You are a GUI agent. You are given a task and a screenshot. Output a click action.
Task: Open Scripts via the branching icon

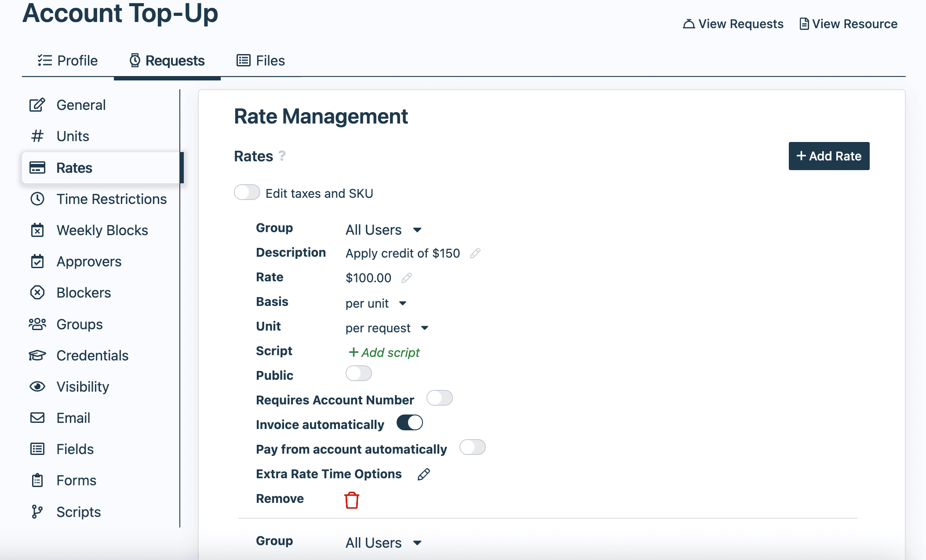click(37, 512)
